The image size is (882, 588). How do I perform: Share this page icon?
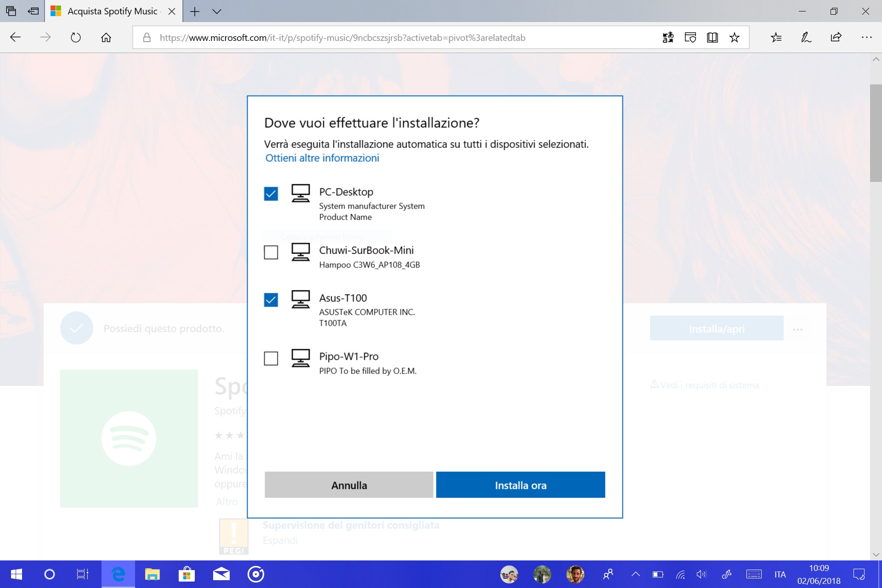837,38
